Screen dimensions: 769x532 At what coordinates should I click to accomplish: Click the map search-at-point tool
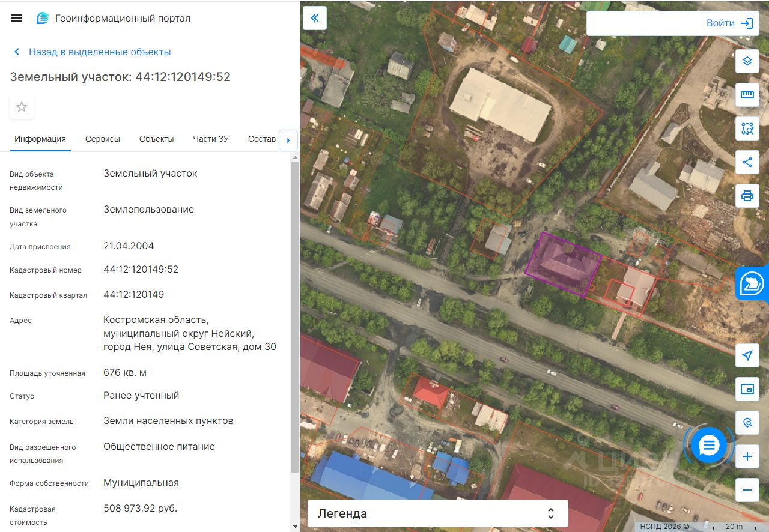pos(747,423)
